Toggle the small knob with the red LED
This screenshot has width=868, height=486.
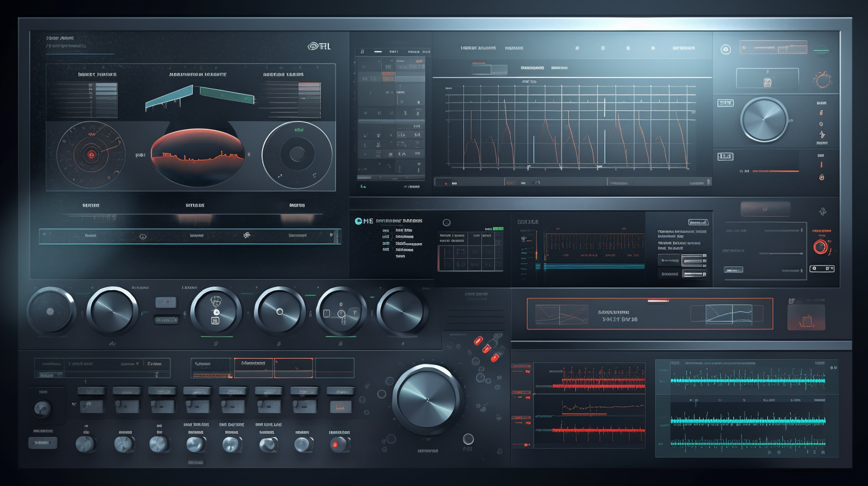pyautogui.click(x=340, y=444)
